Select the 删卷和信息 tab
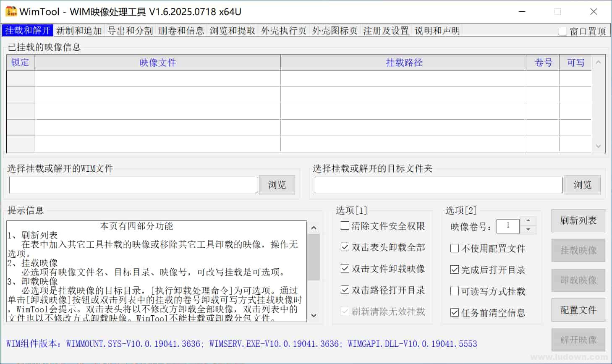 pos(181,31)
